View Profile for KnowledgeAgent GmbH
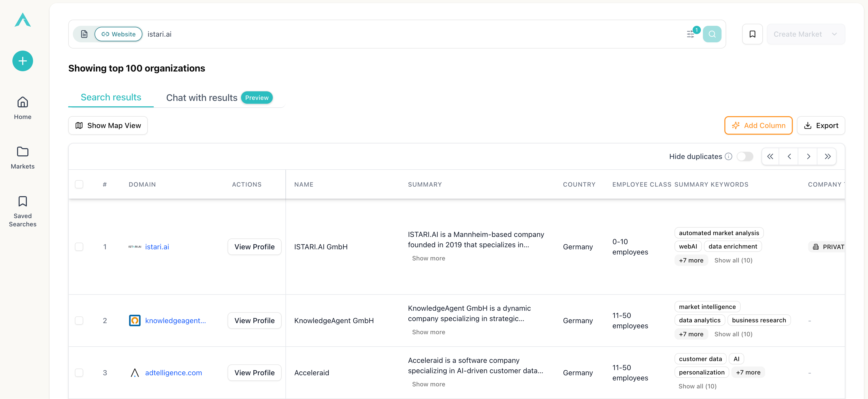Image resolution: width=868 pixels, height=399 pixels. point(254,321)
